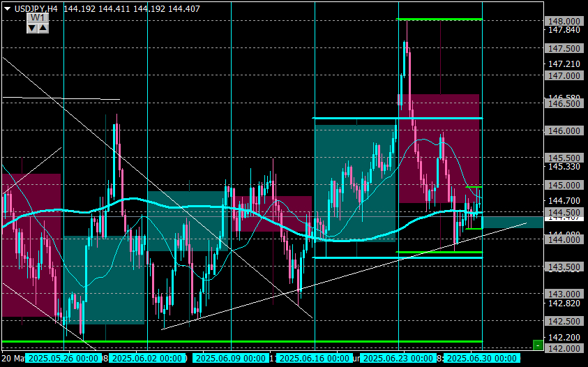This screenshot has width=588, height=367.
Task: Click the 147.000 price level label
Action: coord(564,76)
